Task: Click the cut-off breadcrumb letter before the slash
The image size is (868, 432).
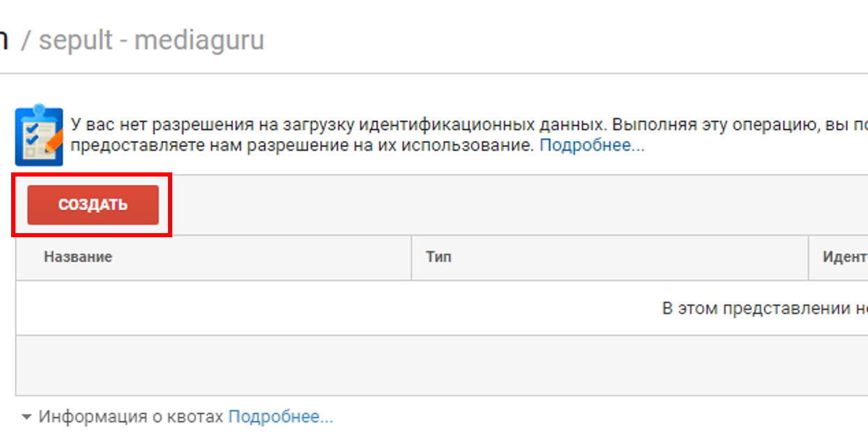Action: point(4,40)
